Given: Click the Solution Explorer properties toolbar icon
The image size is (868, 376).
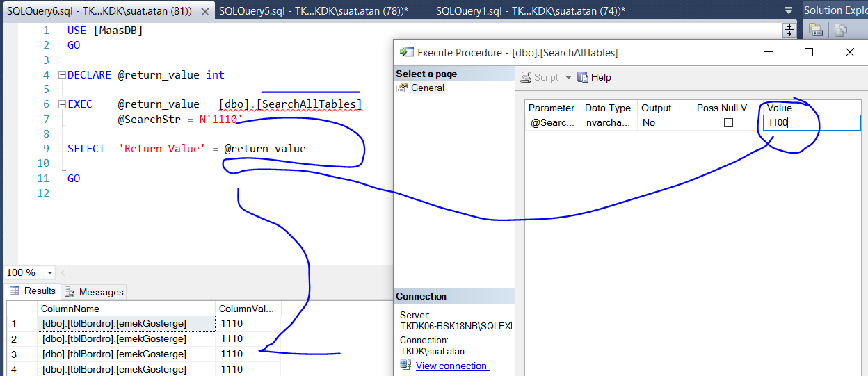Looking at the screenshot, I should 816,30.
